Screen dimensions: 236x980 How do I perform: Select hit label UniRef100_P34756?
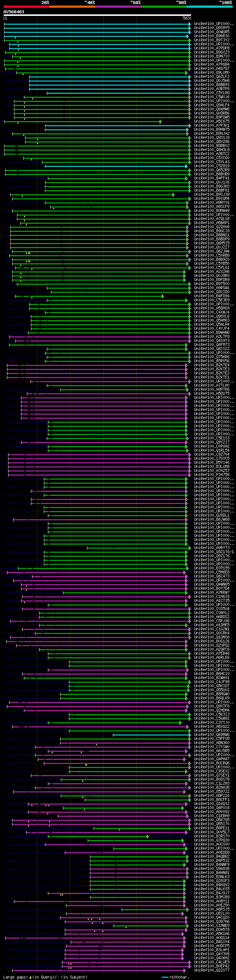tap(212, 475)
